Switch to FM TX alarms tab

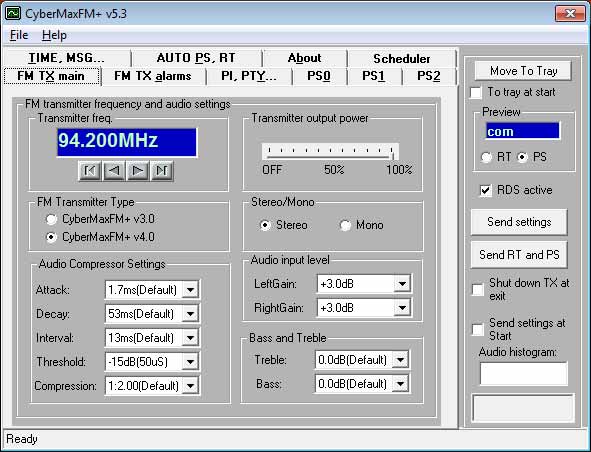coord(153,76)
